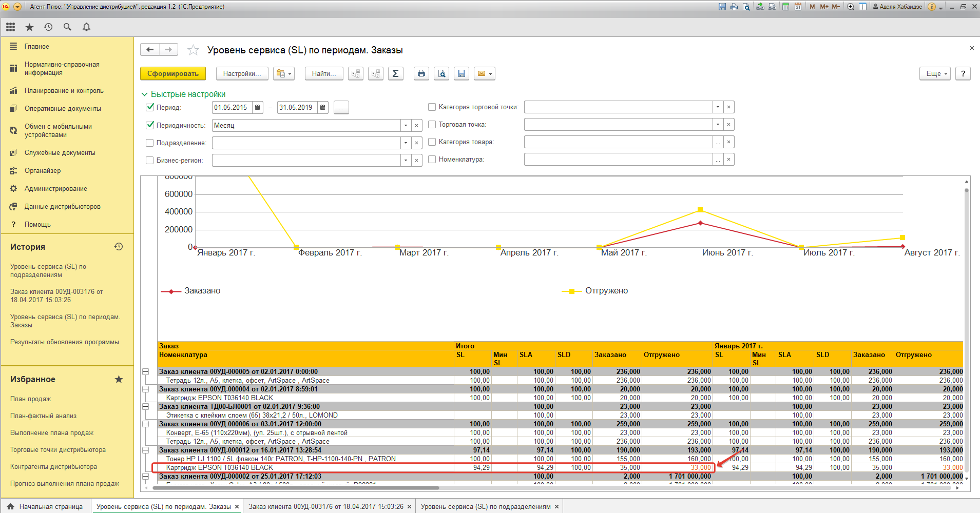Screen dimensions: 980x513
Task: Open calendar picker for start date 01.05.2015
Action: pyautogui.click(x=258, y=108)
